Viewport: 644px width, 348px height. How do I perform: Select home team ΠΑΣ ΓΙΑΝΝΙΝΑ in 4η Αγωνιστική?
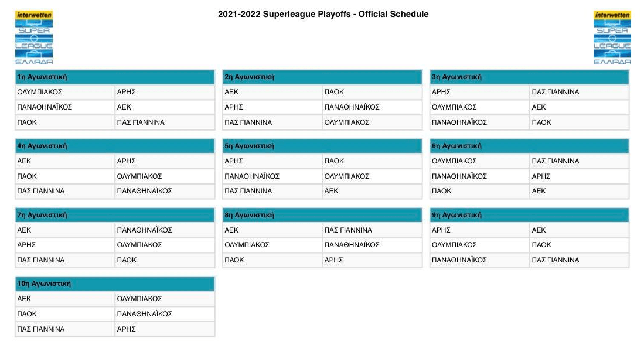tap(41, 191)
